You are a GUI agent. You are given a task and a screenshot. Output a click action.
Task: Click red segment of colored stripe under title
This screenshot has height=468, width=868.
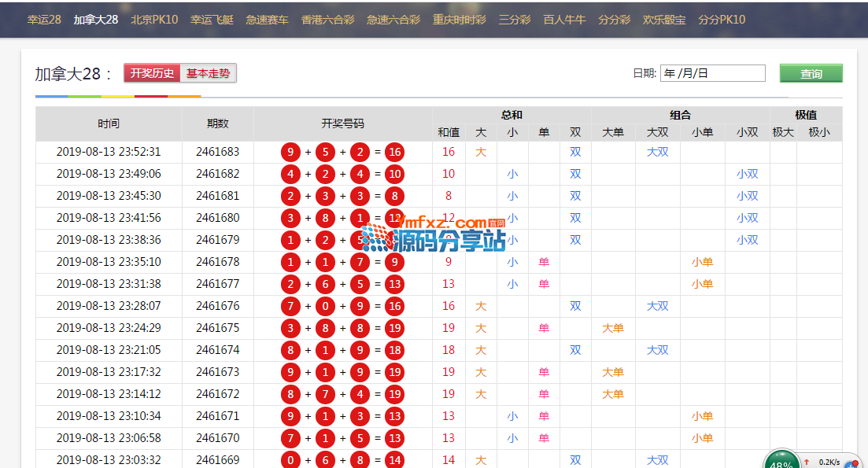tap(151, 96)
